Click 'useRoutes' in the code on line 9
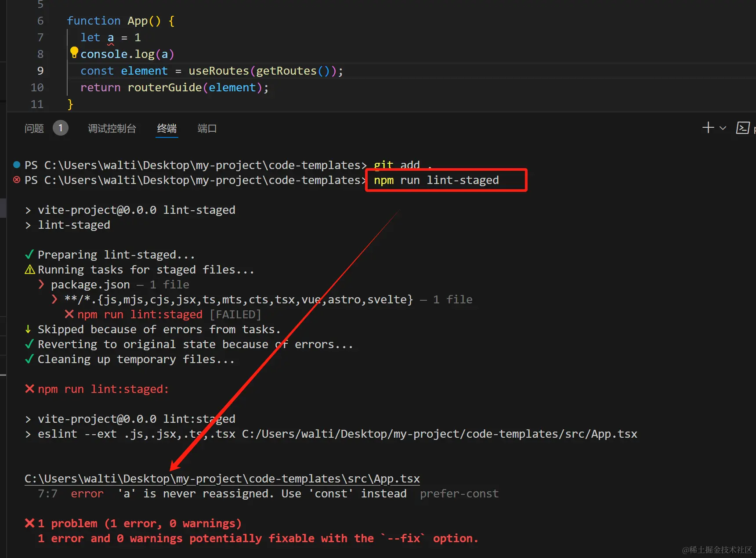Viewport: 756px width, 558px height. (219, 71)
